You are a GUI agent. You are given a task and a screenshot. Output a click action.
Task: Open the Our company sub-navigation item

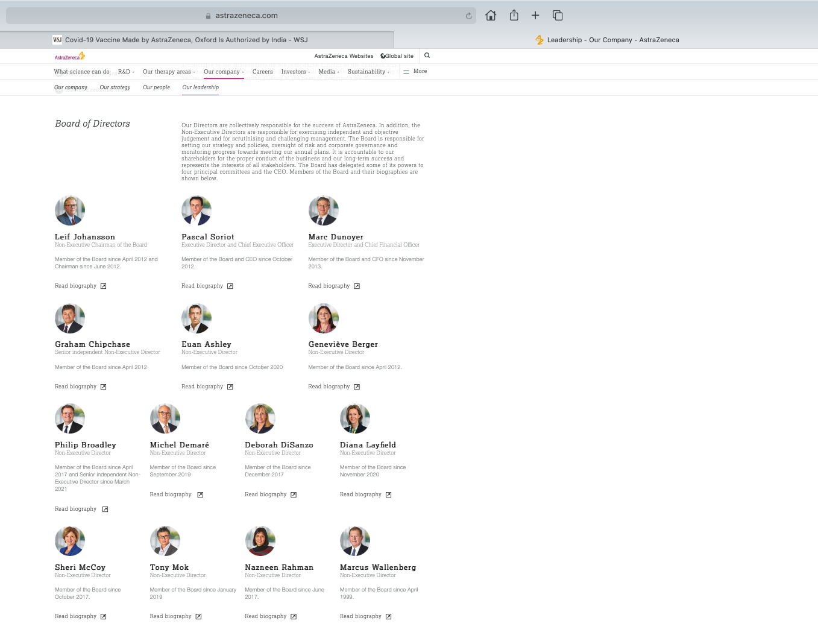coord(71,87)
